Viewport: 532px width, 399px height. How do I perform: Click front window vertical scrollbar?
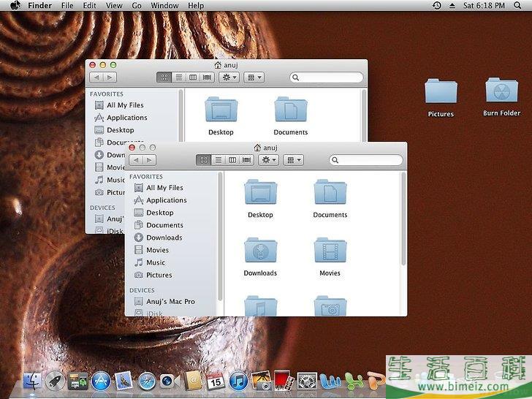click(403, 219)
